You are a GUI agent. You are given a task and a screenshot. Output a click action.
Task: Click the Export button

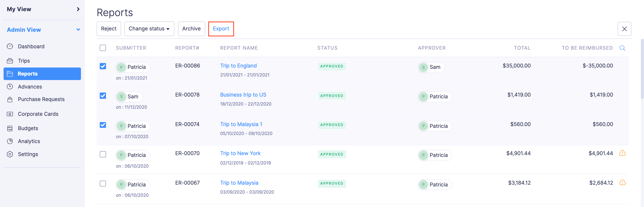point(221,28)
